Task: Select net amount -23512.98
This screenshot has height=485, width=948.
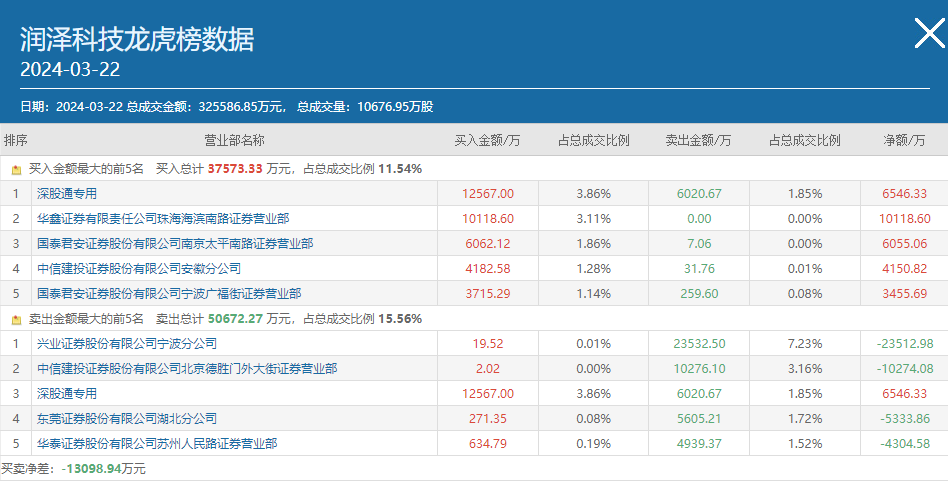Action: click(x=904, y=343)
